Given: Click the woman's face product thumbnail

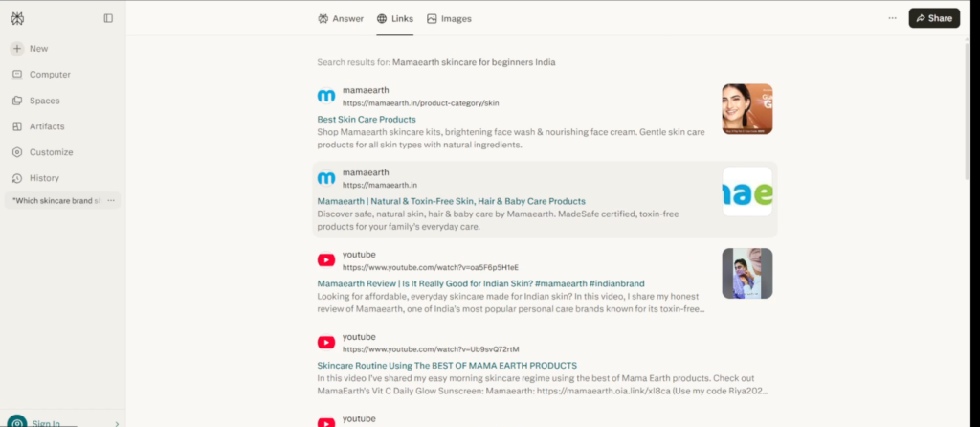Looking at the screenshot, I should pyautogui.click(x=746, y=109).
